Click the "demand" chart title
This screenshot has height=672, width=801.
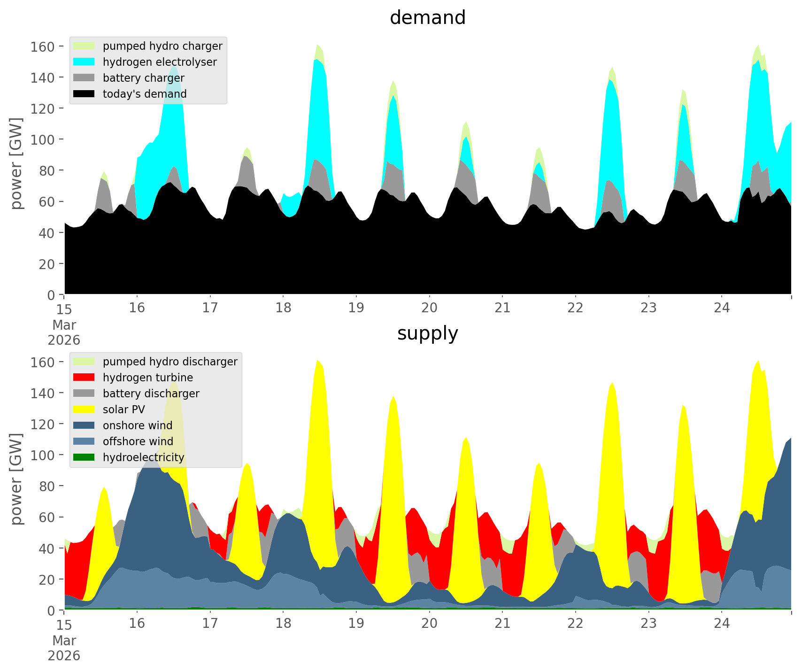click(427, 18)
